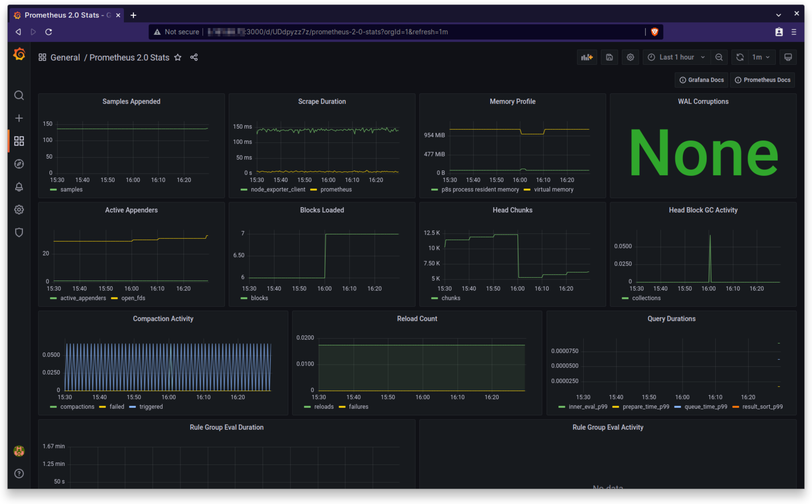The height and width of the screenshot is (504, 812).
Task: Open the Prometheus Docs link
Action: (762, 80)
